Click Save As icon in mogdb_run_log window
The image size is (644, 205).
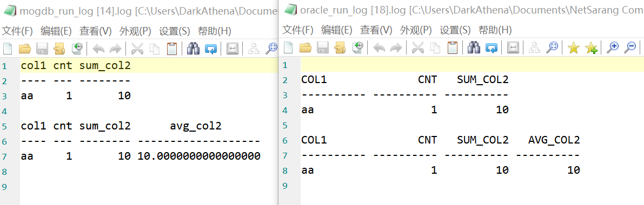pos(59,49)
